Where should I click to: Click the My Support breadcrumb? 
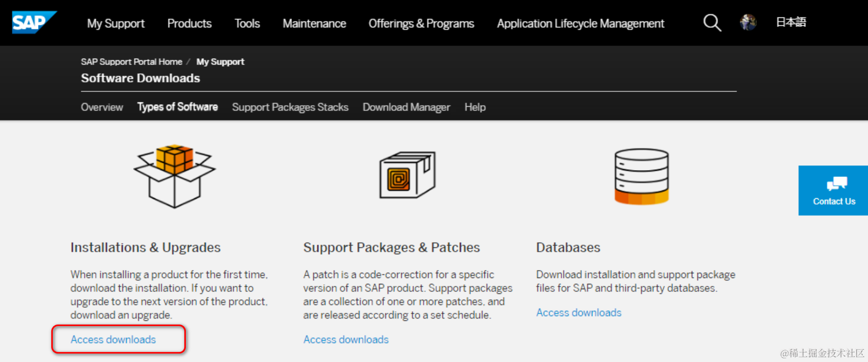coord(220,62)
